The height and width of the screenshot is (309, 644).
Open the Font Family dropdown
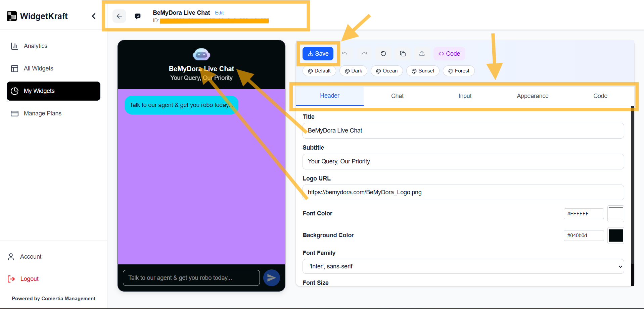[x=463, y=266]
